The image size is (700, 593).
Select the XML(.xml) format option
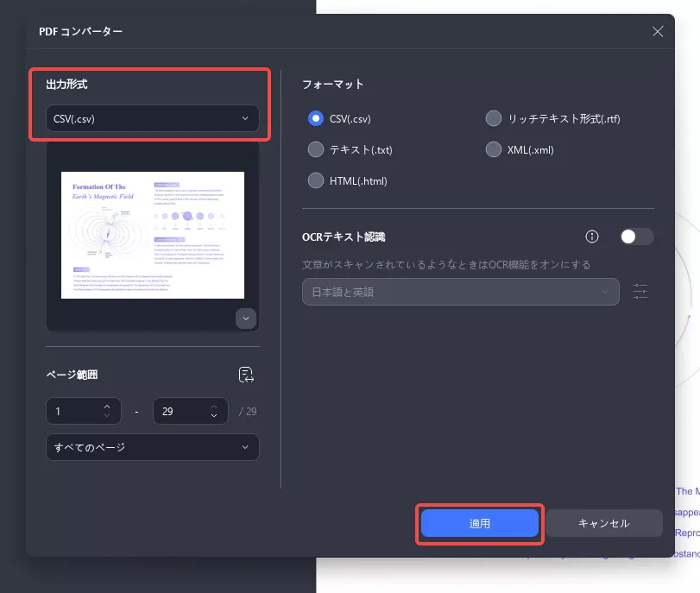point(494,149)
